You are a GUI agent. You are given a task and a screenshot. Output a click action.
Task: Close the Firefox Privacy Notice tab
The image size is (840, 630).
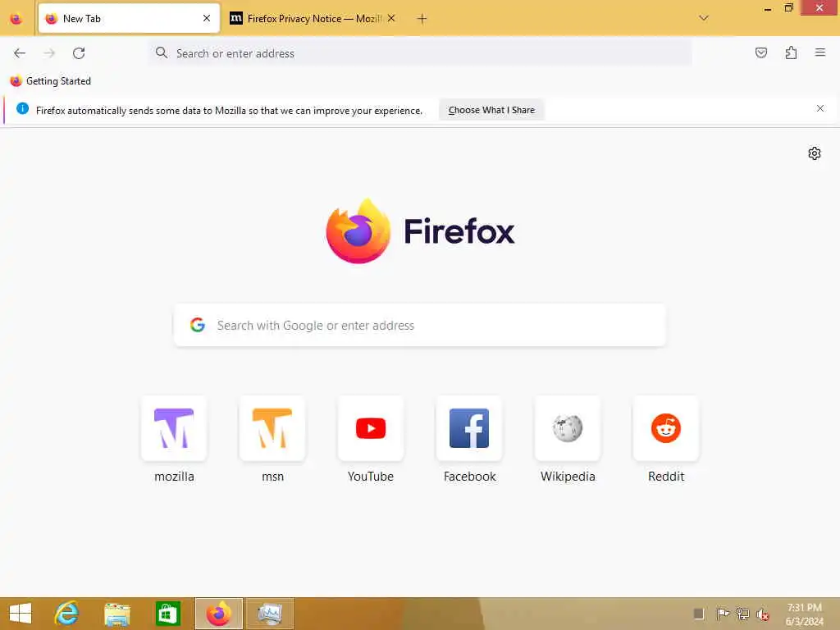click(391, 18)
